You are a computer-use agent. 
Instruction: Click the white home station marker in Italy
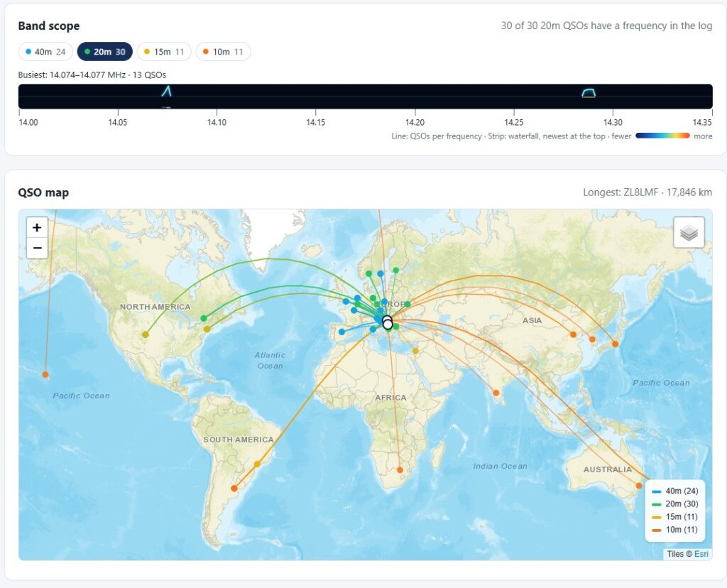(x=388, y=324)
